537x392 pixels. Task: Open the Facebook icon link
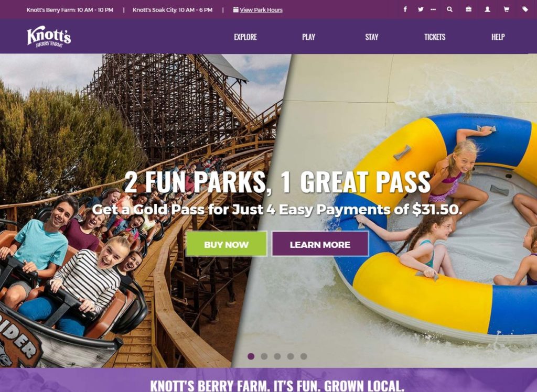click(405, 9)
